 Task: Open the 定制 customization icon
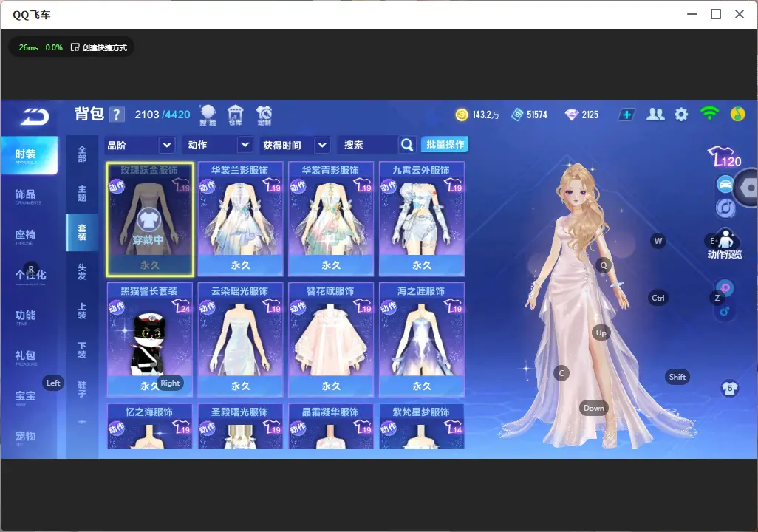point(264,115)
